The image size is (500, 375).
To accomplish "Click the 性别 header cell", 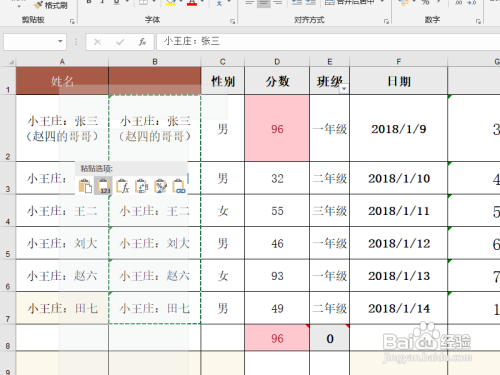I will [223, 81].
